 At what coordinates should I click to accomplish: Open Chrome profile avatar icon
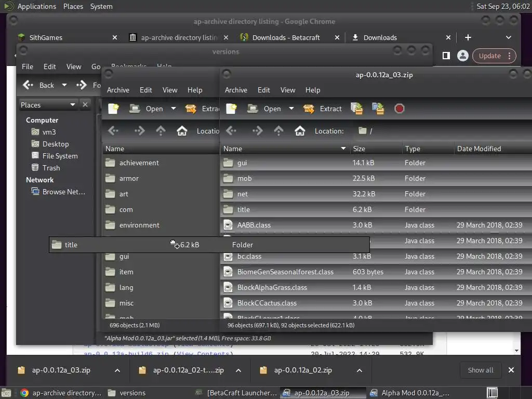(462, 56)
